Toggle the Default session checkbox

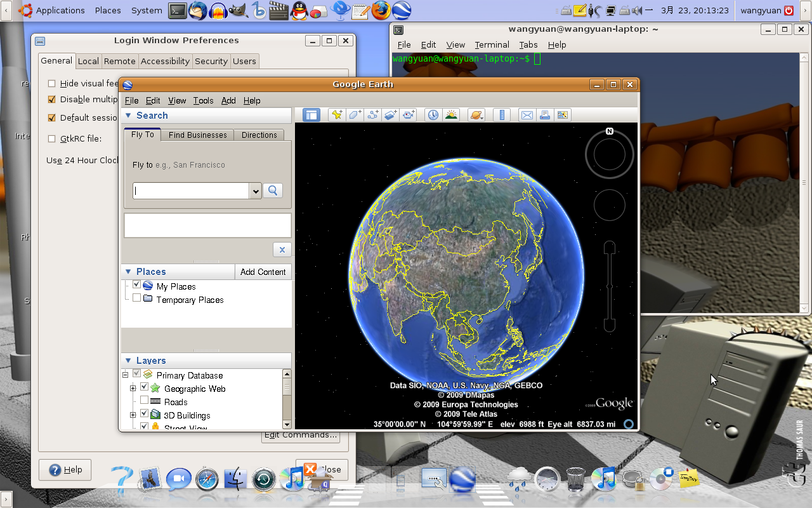(52, 117)
